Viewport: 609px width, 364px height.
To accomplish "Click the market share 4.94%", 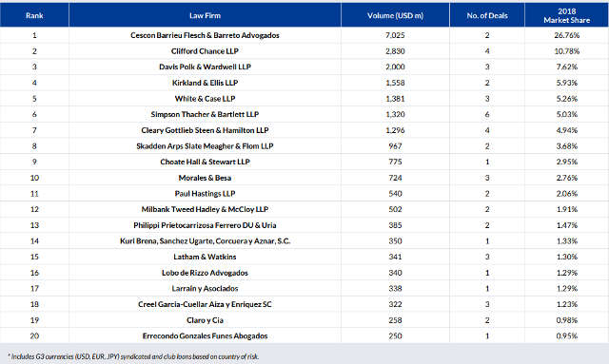I will (567, 130).
